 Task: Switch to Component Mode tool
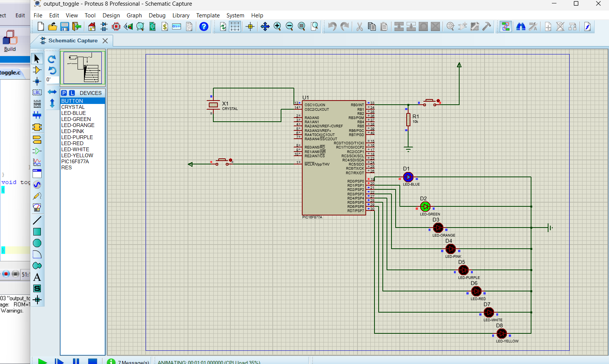click(37, 70)
